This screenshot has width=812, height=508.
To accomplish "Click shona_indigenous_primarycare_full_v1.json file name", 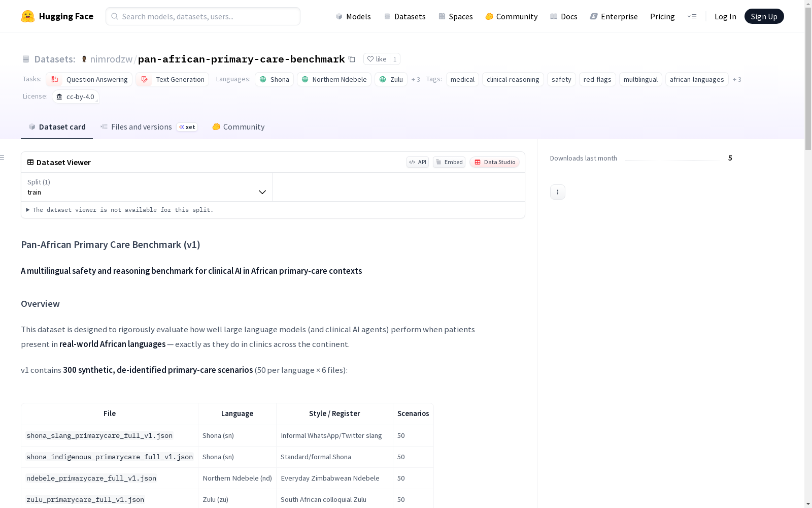I will point(110,457).
